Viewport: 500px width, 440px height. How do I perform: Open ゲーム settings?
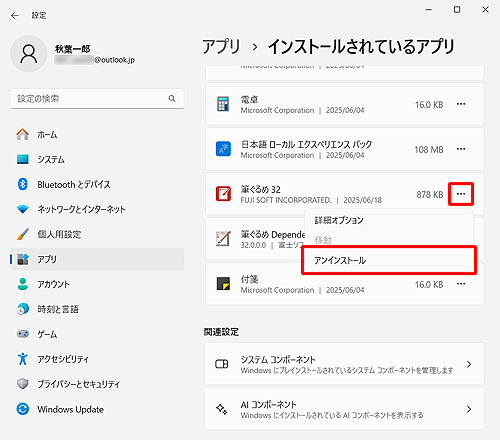click(97, 334)
